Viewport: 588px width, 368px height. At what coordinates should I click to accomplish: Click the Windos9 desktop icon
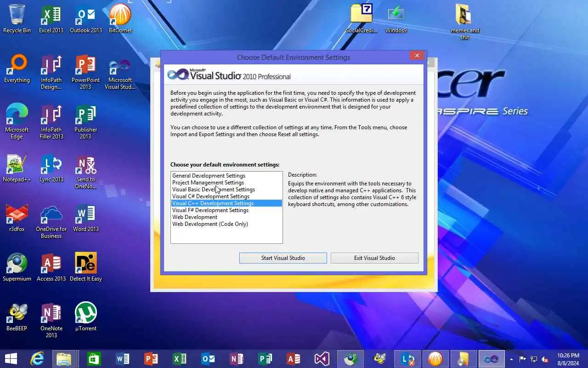click(396, 18)
